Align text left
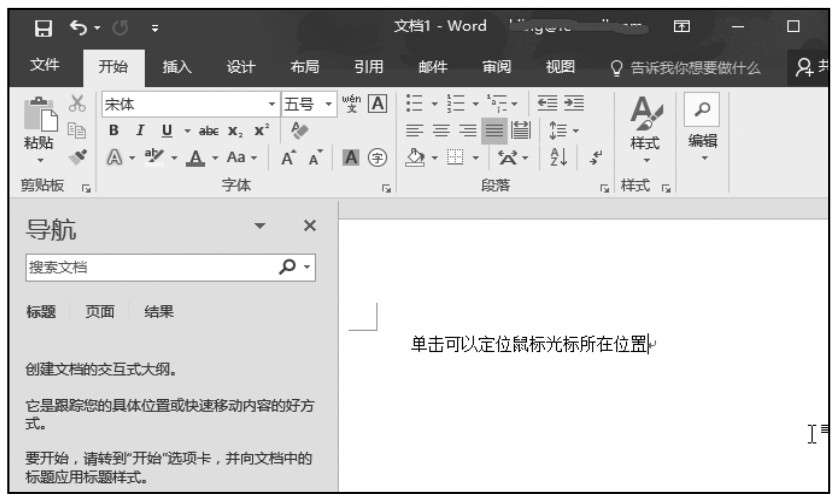Viewport: 840px width, 500px height. (415, 130)
